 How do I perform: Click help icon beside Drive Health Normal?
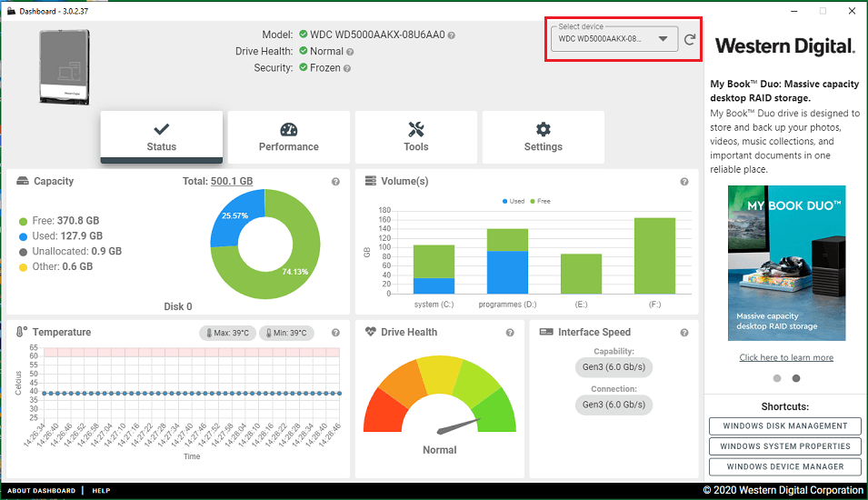(350, 52)
